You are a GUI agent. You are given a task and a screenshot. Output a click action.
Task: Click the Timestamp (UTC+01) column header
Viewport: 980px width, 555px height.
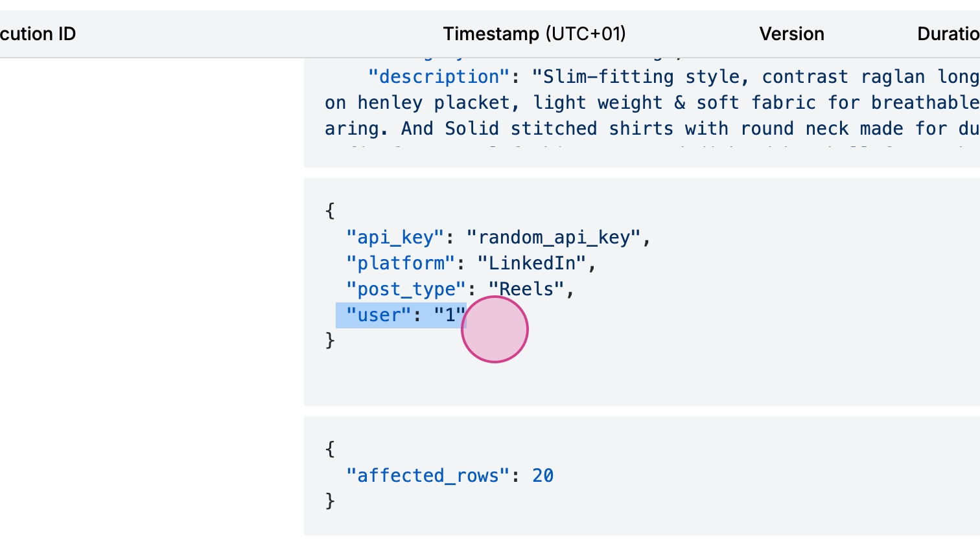pyautogui.click(x=534, y=34)
